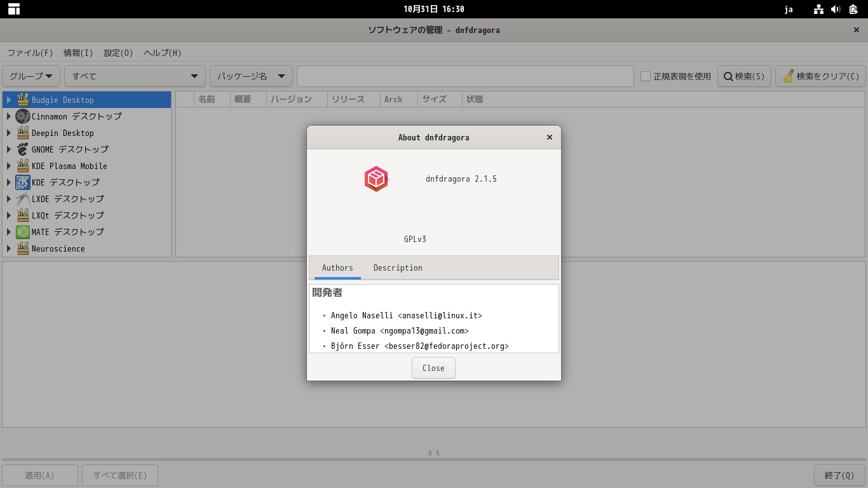
Task: Click the リリース column header
Action: click(x=354, y=99)
